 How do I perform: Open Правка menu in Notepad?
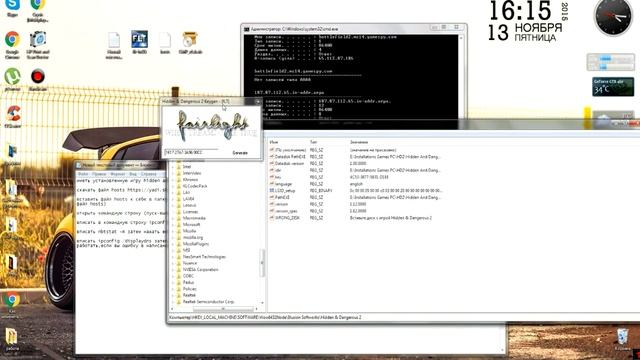99,174
